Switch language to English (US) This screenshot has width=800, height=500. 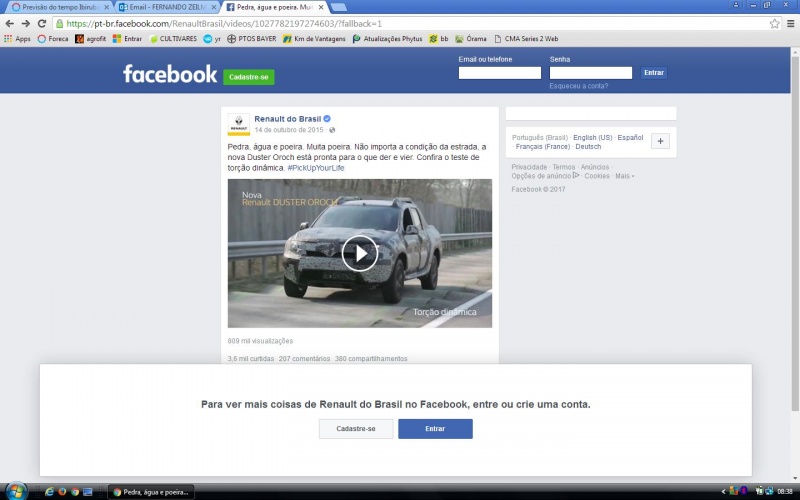pyautogui.click(x=592, y=138)
